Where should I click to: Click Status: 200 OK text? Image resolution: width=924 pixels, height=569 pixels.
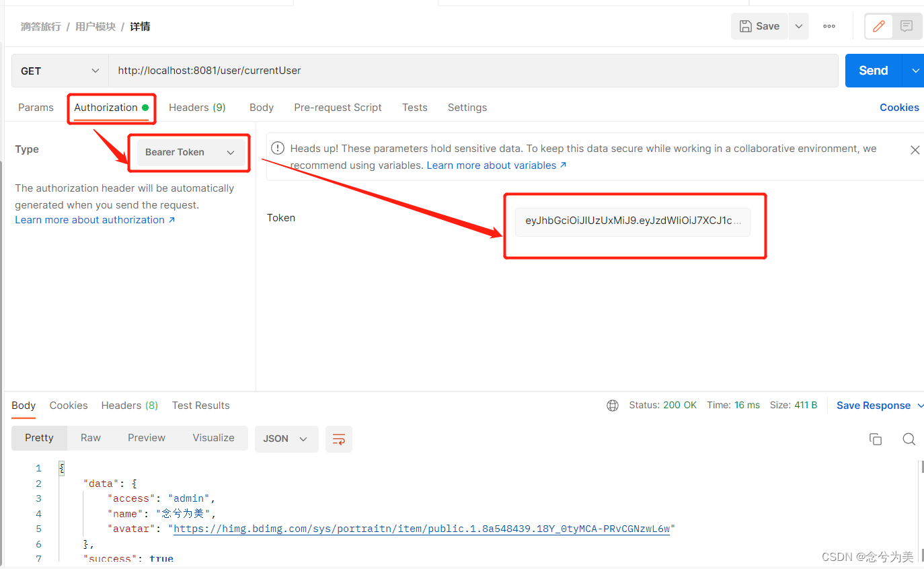point(663,406)
